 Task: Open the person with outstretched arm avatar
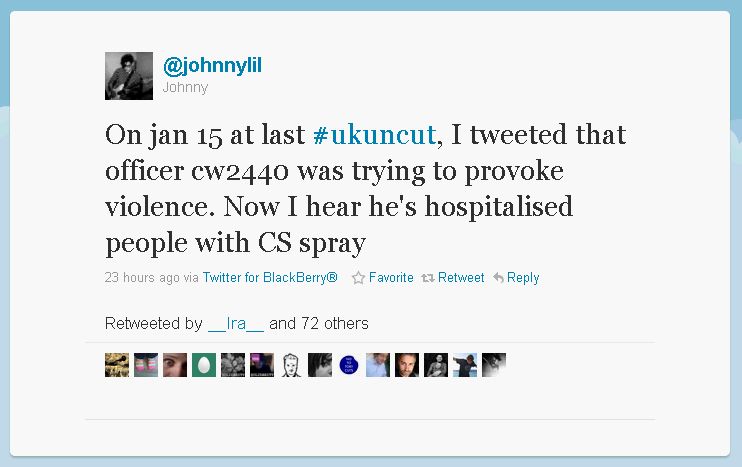tap(465, 365)
